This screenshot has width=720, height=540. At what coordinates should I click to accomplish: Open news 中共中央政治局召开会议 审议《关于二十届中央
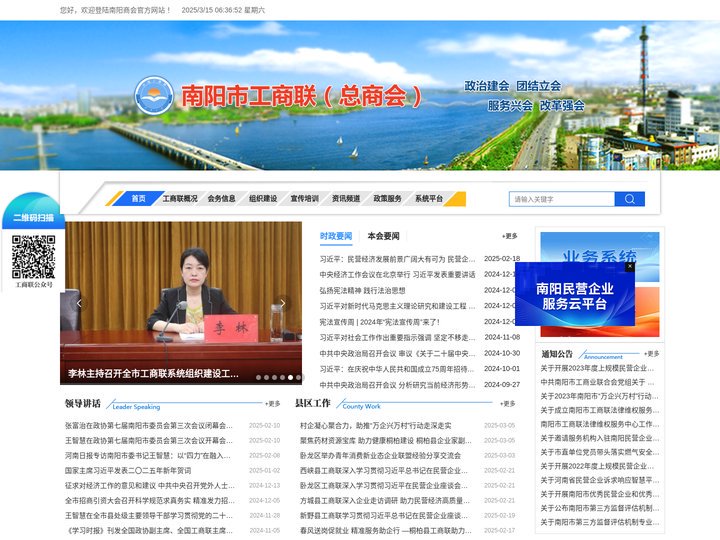(x=397, y=353)
